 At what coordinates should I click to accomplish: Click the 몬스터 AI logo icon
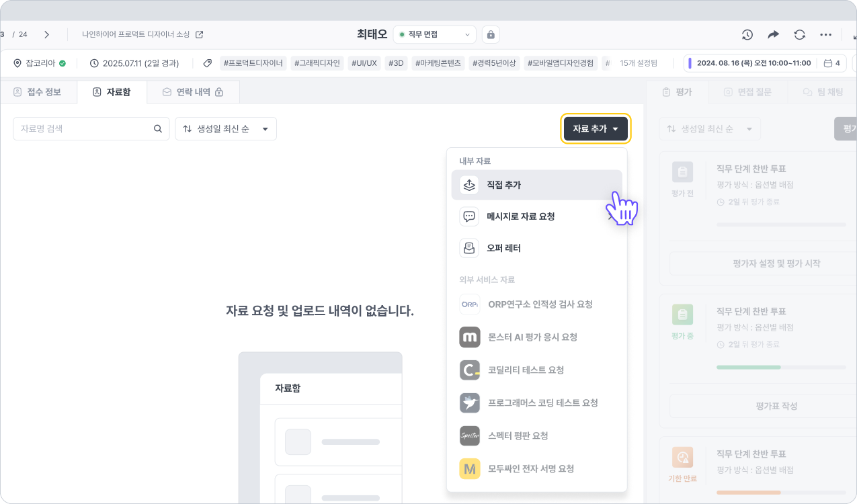coord(470,337)
